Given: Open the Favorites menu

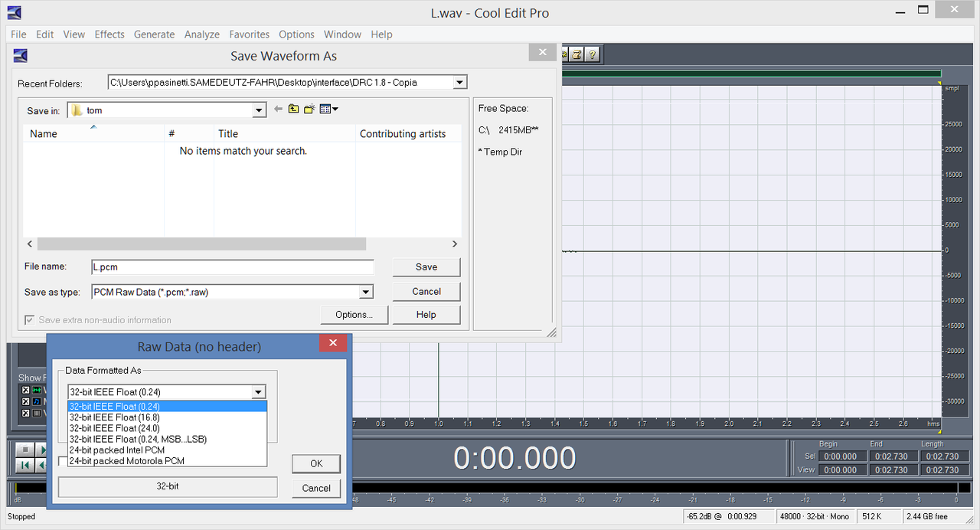Looking at the screenshot, I should click(x=250, y=34).
